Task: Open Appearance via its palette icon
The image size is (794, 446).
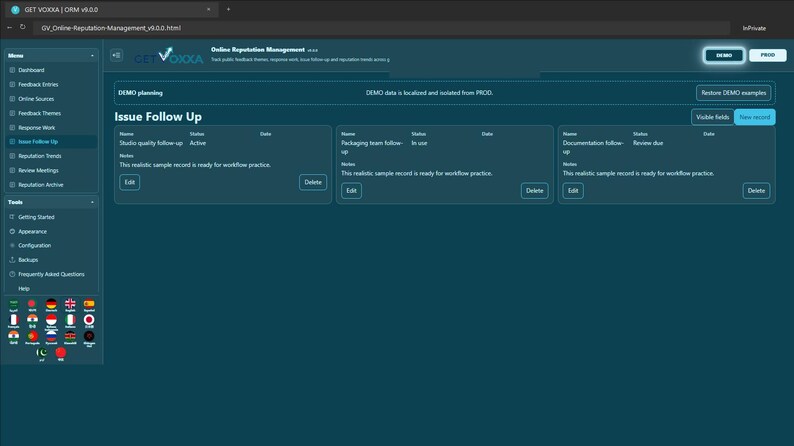Action: (12, 231)
